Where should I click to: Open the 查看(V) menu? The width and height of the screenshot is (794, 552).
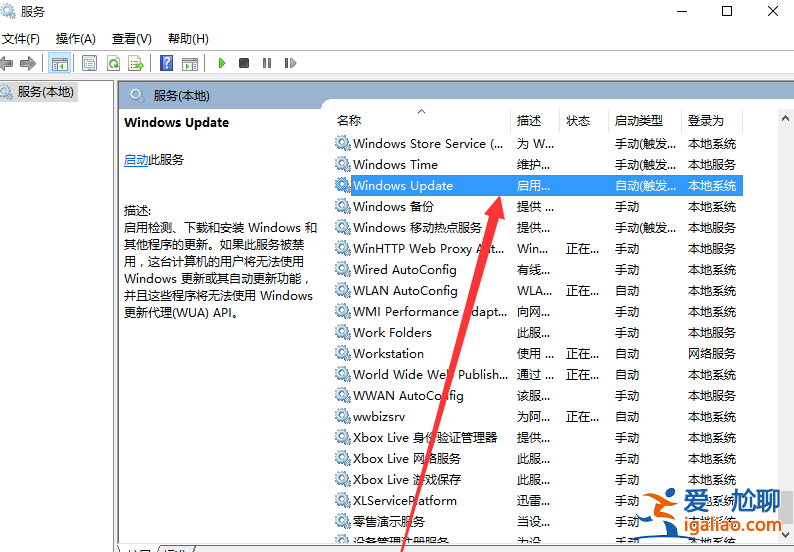132,39
